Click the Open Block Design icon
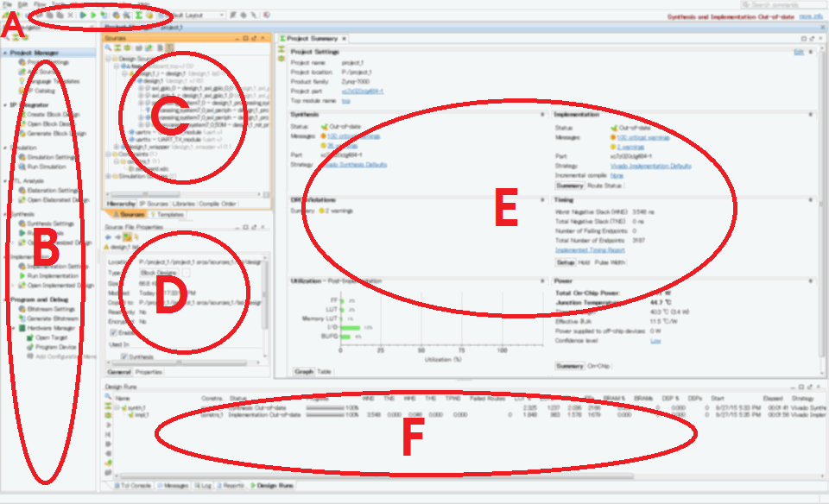This screenshot has width=829, height=504. (22, 124)
